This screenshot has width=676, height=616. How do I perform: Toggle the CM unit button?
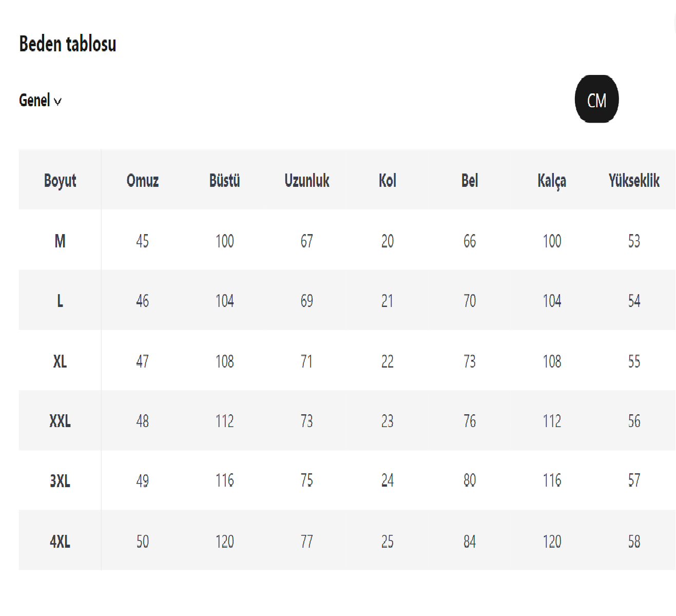click(x=596, y=100)
